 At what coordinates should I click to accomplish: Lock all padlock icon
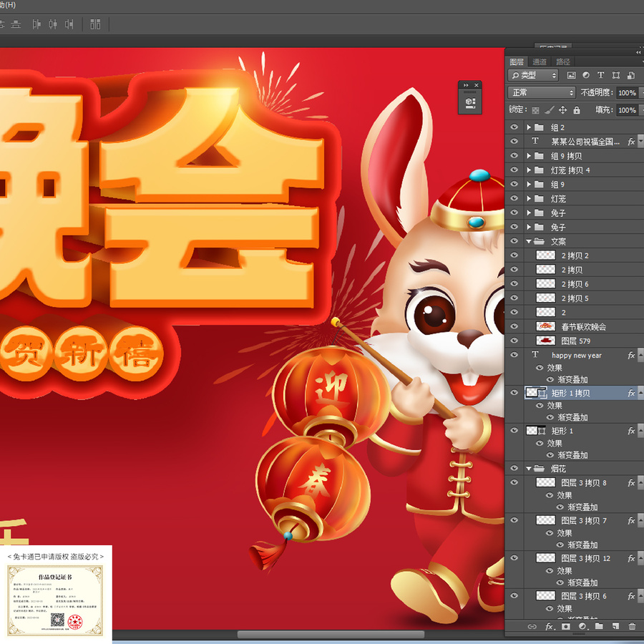click(x=577, y=110)
